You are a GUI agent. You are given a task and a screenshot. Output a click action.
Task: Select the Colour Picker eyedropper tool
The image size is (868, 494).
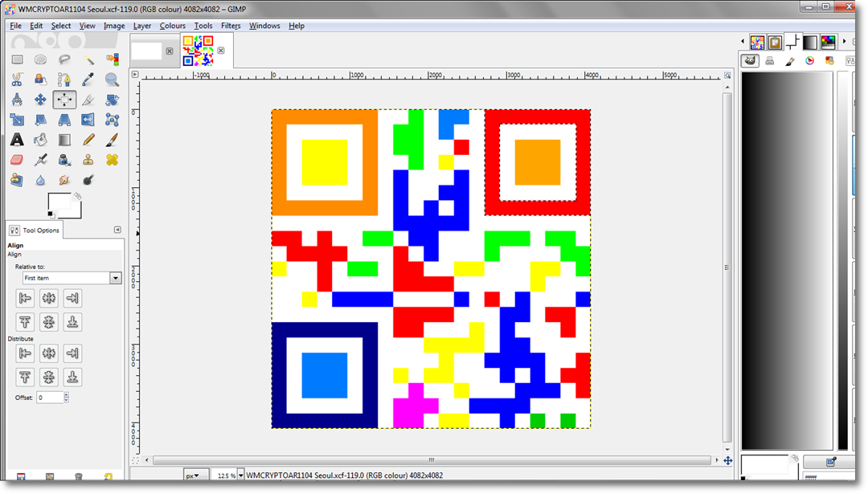click(x=88, y=80)
